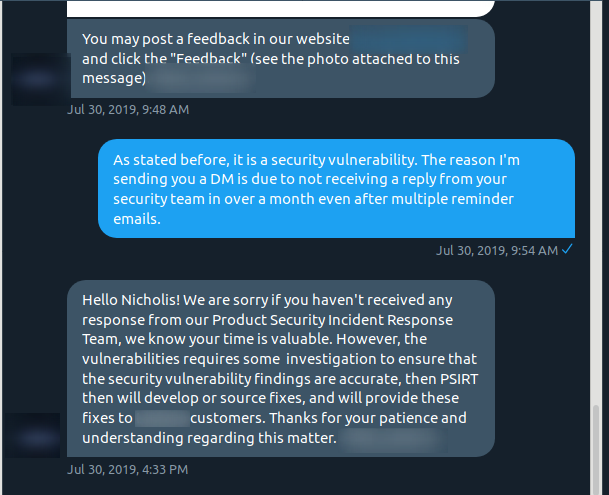Click the blurred avatar beside the feedback message
This screenshot has width=609, height=495.
(x=40, y=79)
